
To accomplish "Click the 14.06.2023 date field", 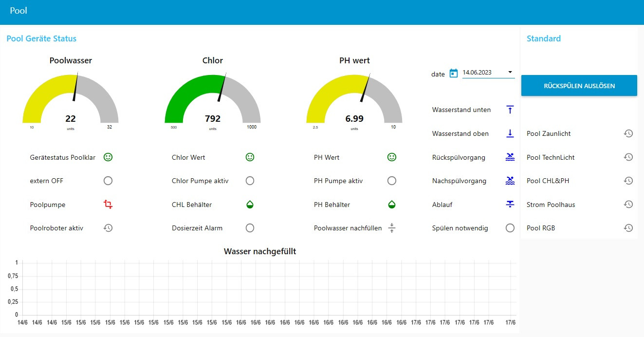I will coord(488,73).
